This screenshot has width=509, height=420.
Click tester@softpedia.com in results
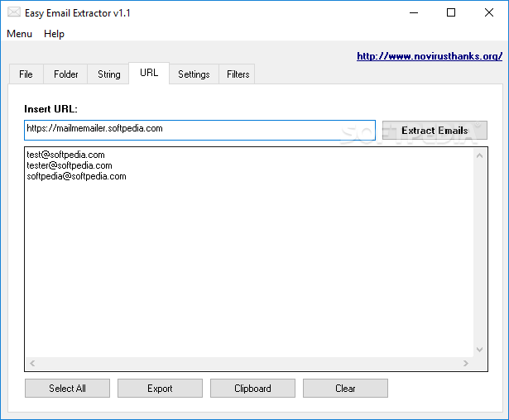point(70,165)
